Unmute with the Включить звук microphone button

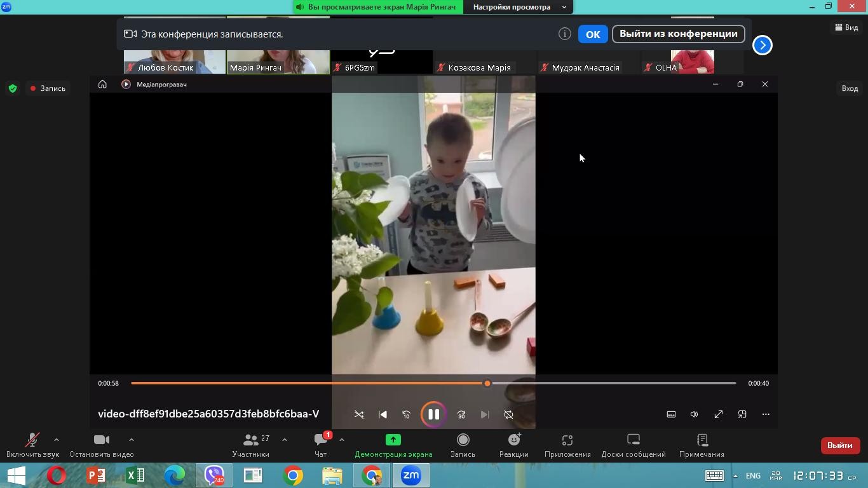(32, 445)
